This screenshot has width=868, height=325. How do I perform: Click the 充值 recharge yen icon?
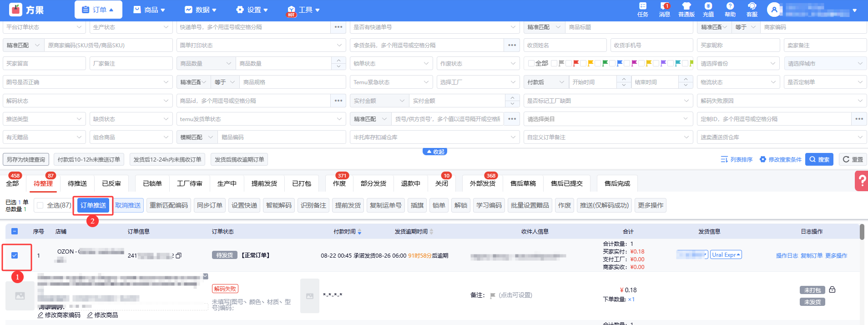point(708,6)
